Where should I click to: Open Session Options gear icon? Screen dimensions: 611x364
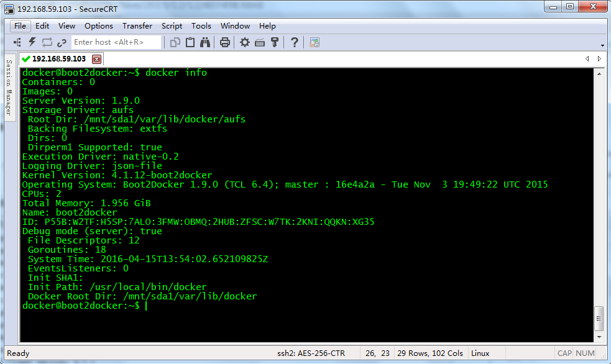point(245,42)
